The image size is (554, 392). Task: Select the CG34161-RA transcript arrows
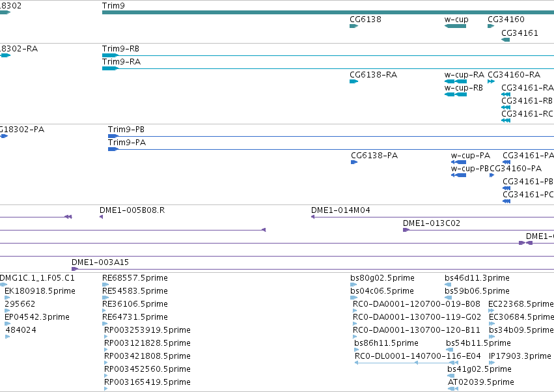click(x=506, y=94)
